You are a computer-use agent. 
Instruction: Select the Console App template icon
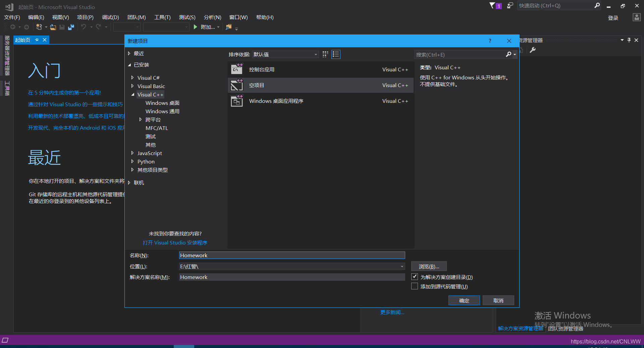pyautogui.click(x=237, y=69)
